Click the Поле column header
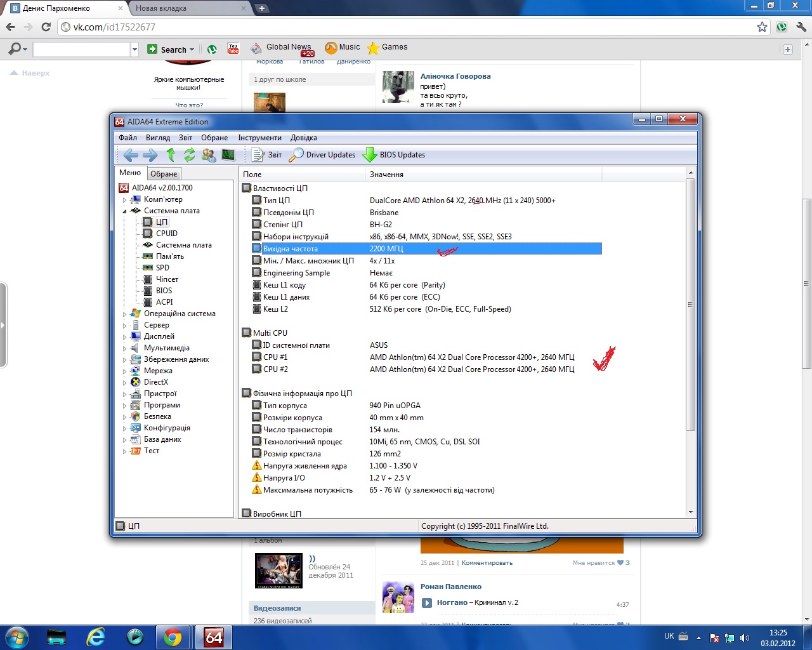Image resolution: width=812 pixels, height=650 pixels. (303, 174)
